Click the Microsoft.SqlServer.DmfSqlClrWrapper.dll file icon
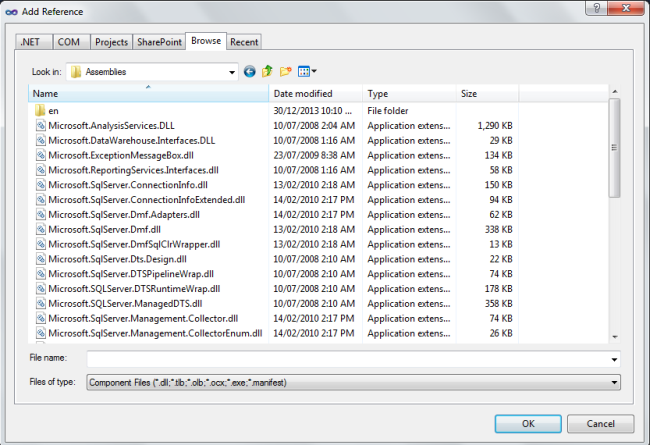650x445 pixels. (41, 244)
